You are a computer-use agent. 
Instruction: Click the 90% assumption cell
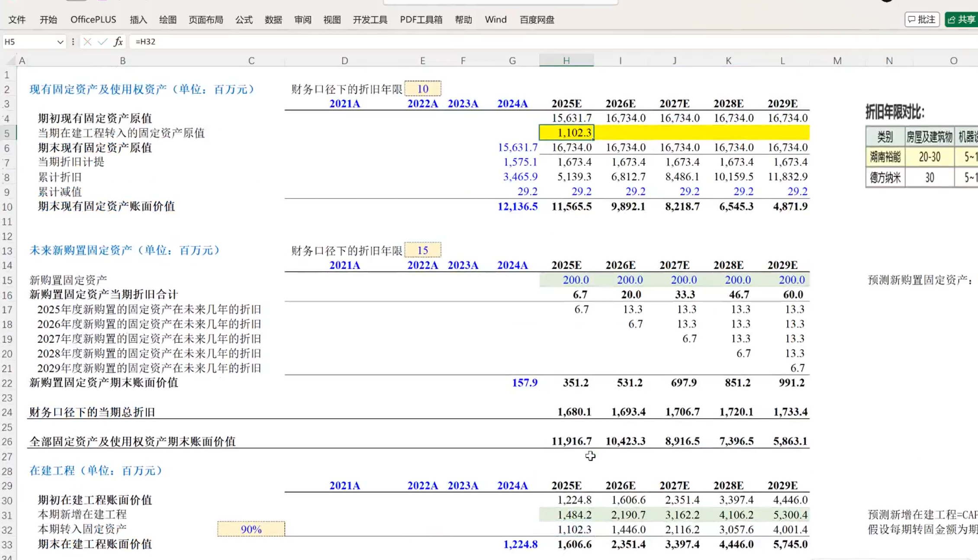tap(251, 529)
